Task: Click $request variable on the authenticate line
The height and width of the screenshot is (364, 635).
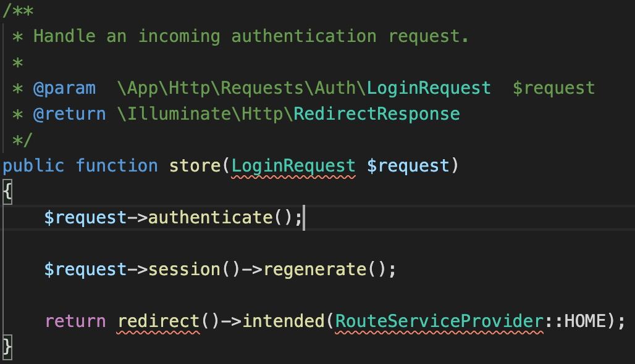Action: 86,218
